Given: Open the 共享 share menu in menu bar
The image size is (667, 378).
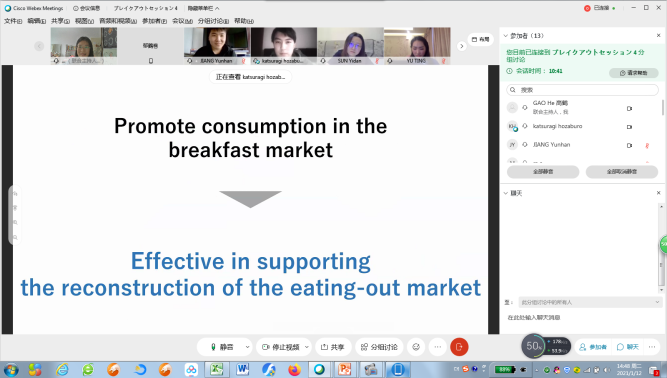Looking at the screenshot, I should pos(60,21).
